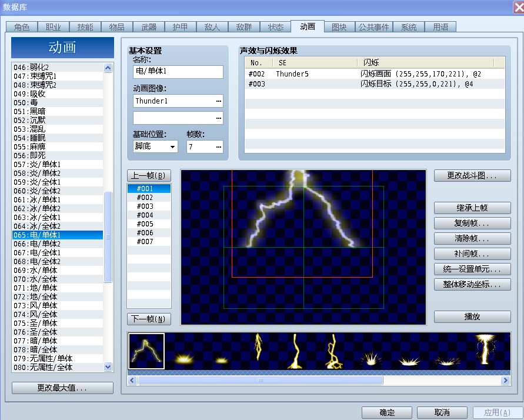Open the 复制帧... dialog
524x420 pixels.
pyautogui.click(x=472, y=223)
